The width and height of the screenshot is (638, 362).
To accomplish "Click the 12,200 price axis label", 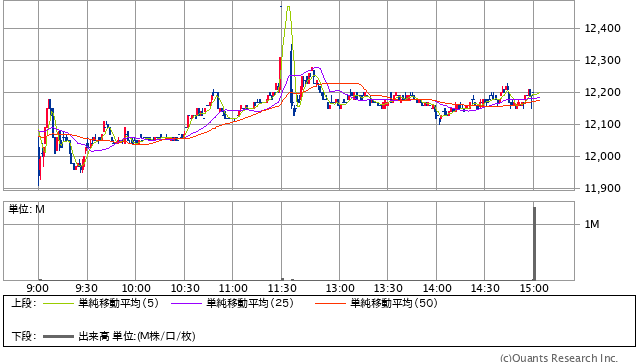I will point(602,93).
